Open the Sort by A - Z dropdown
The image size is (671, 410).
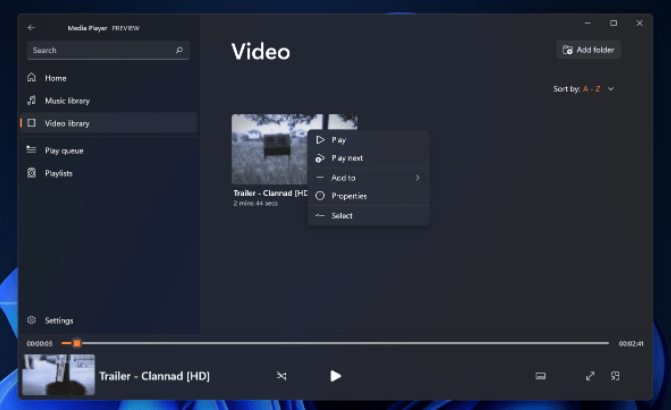pos(583,89)
